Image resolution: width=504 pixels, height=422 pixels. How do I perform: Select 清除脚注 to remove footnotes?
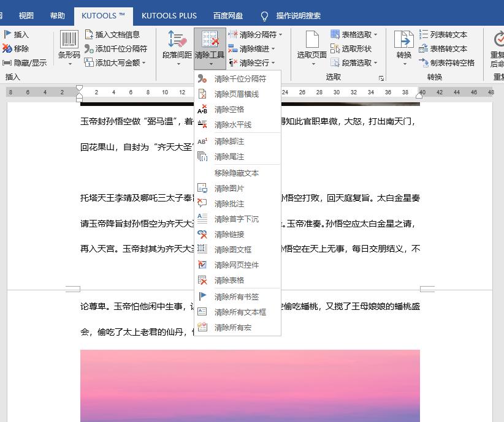pos(228,142)
